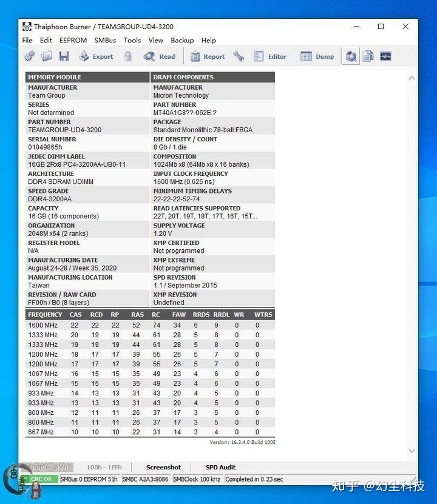Select the 'Team Group' manufacturer value
The width and height of the screenshot is (437, 504).
47,95
